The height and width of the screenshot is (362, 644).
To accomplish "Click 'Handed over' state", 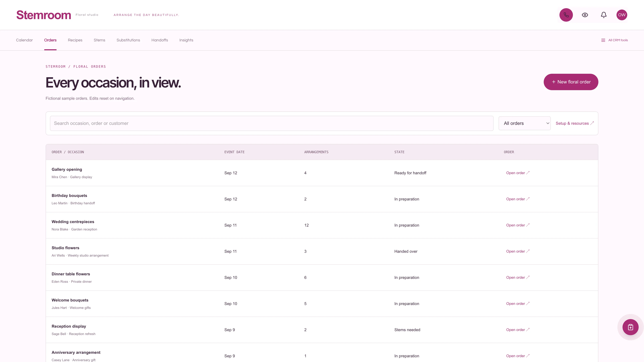I will (x=406, y=251).
